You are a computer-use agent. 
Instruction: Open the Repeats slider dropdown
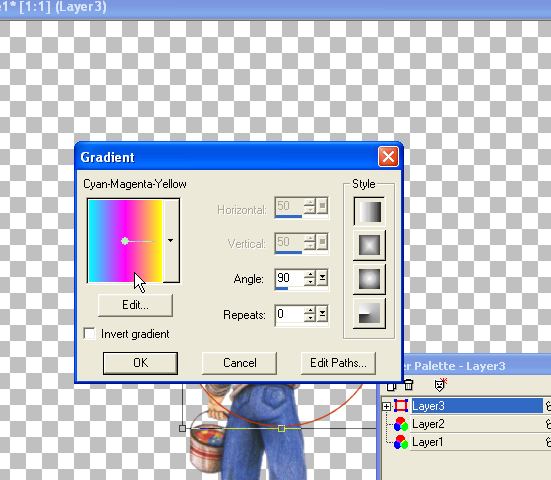coord(322,314)
